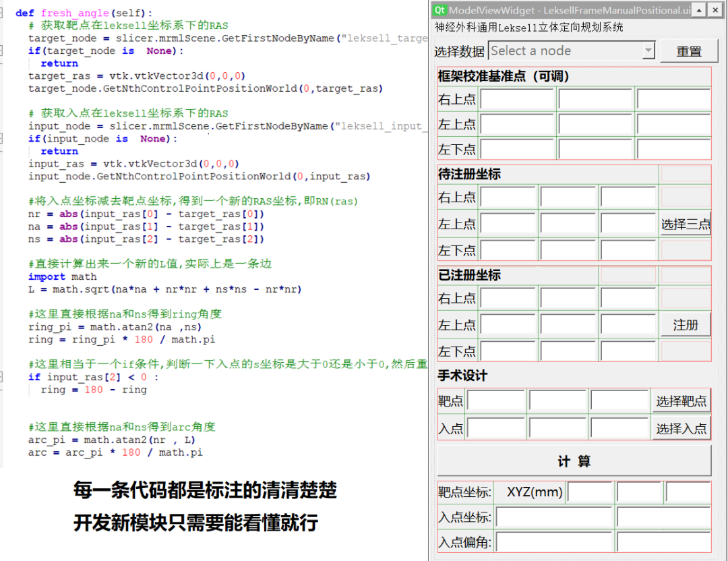The width and height of the screenshot is (728, 561).
Task: Click middle 右上点 field under 已注册坐标
Action: point(568,299)
